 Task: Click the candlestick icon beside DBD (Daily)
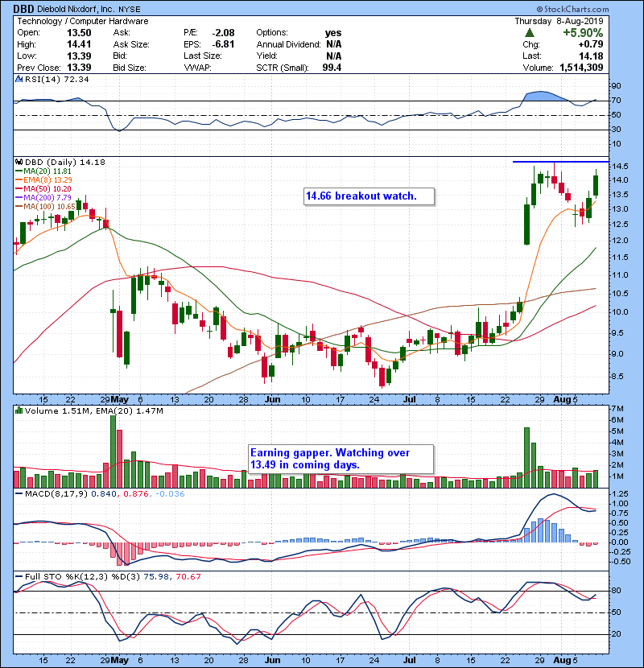19,162
